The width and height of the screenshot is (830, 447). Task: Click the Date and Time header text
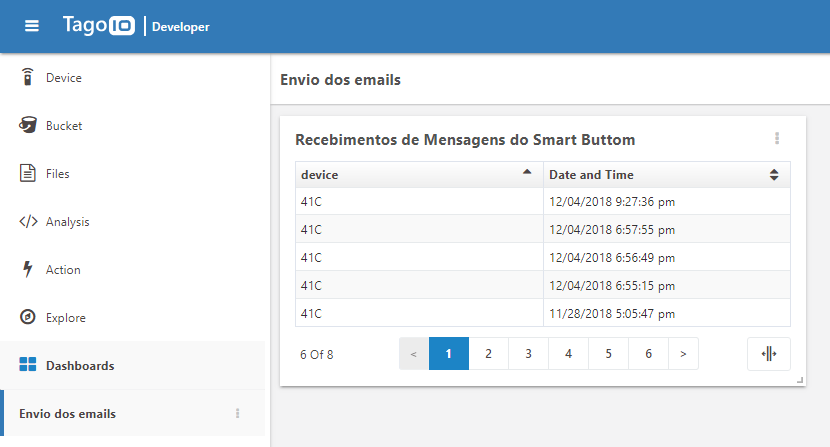coord(591,175)
